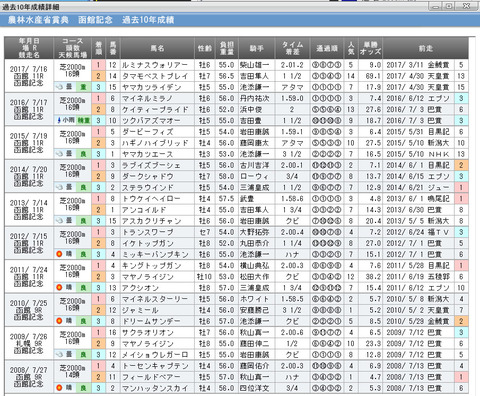Image resolution: width=480 pixels, height=396 pixels.
Task: Click horse name サクラオリオン
Action: coord(148,332)
